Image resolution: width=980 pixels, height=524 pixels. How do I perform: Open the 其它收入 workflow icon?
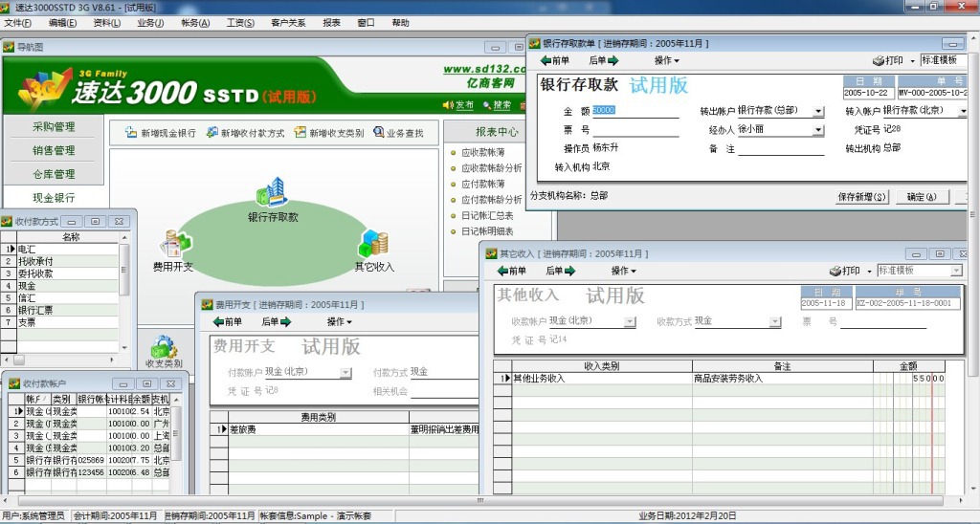pos(374,244)
